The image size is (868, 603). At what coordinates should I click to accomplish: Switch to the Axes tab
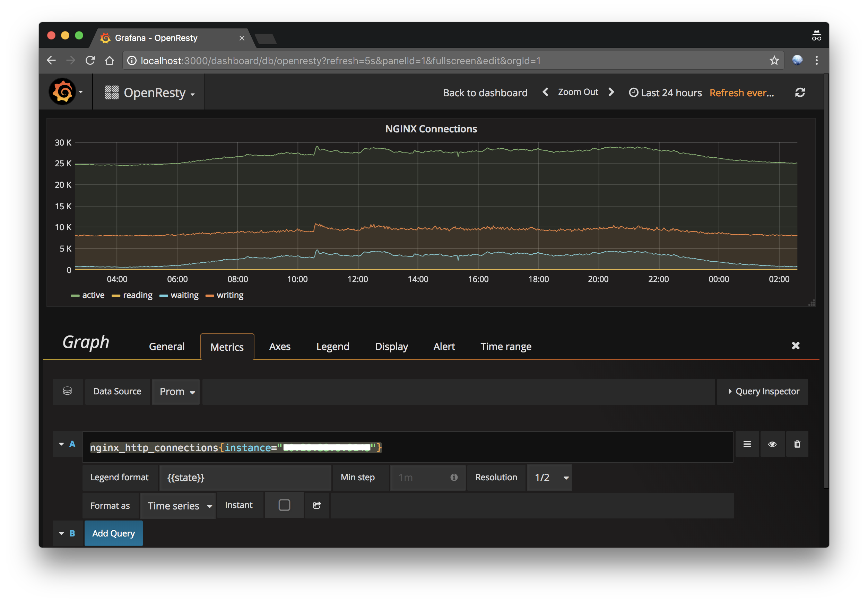point(280,346)
